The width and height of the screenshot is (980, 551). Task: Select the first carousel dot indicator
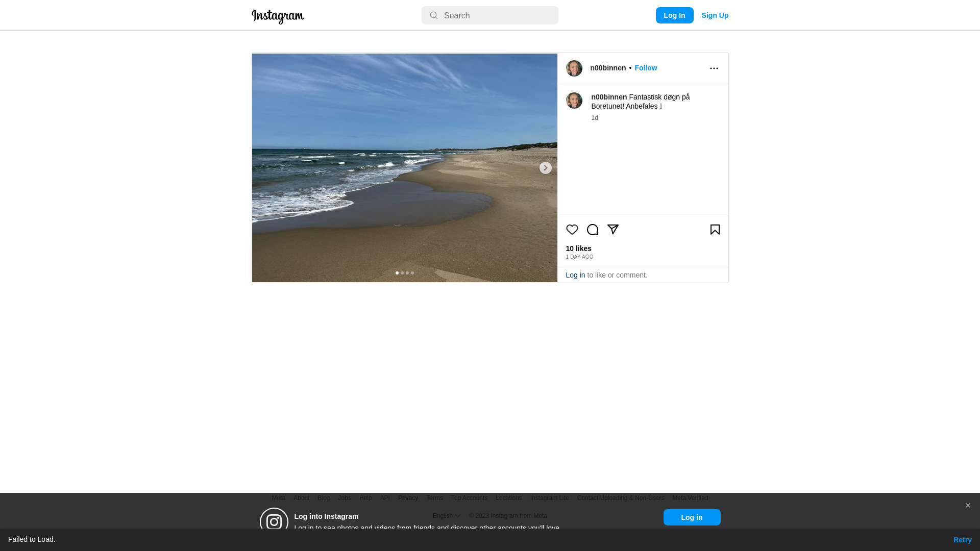(x=397, y=273)
